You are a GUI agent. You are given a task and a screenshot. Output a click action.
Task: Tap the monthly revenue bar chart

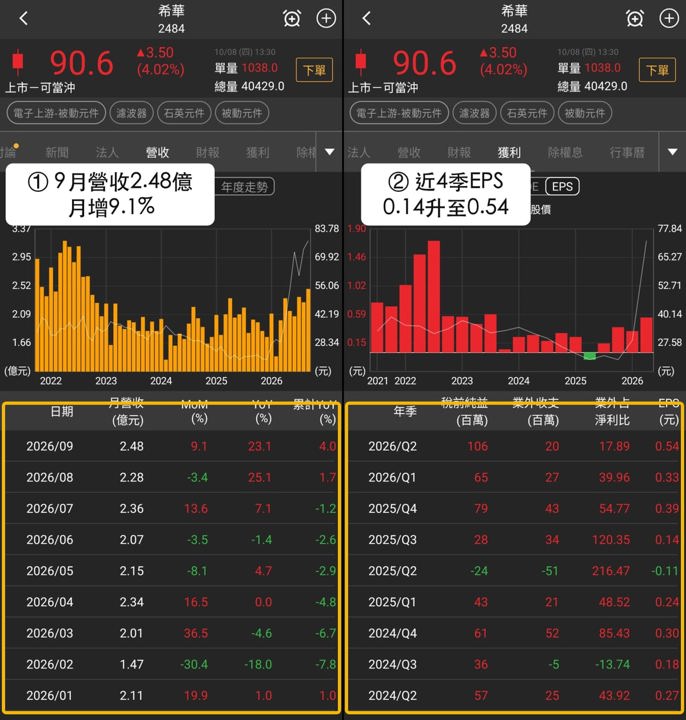(173, 301)
